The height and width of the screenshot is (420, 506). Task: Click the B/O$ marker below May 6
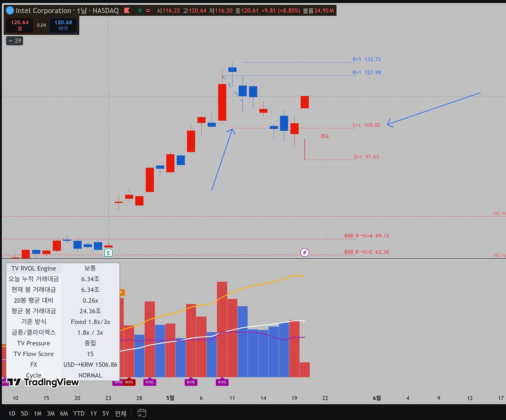coord(191,382)
